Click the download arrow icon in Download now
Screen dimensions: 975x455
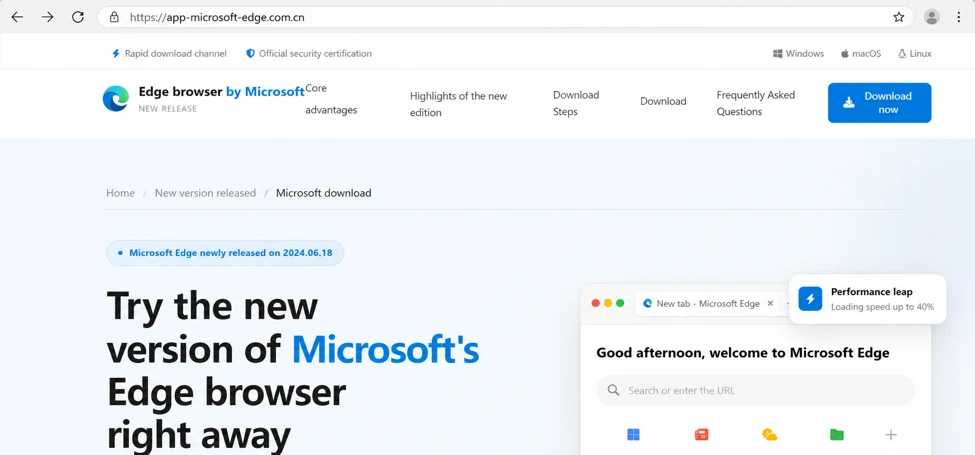[849, 103]
